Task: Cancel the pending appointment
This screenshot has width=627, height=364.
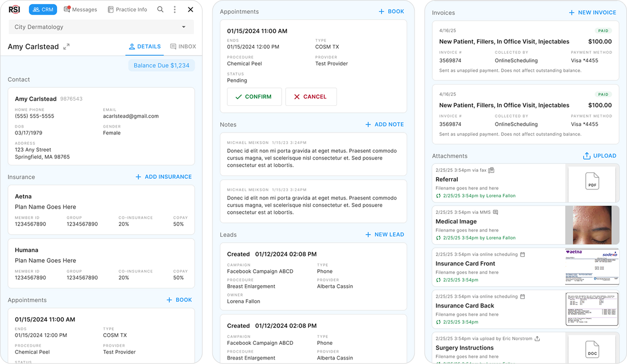Action: click(311, 97)
